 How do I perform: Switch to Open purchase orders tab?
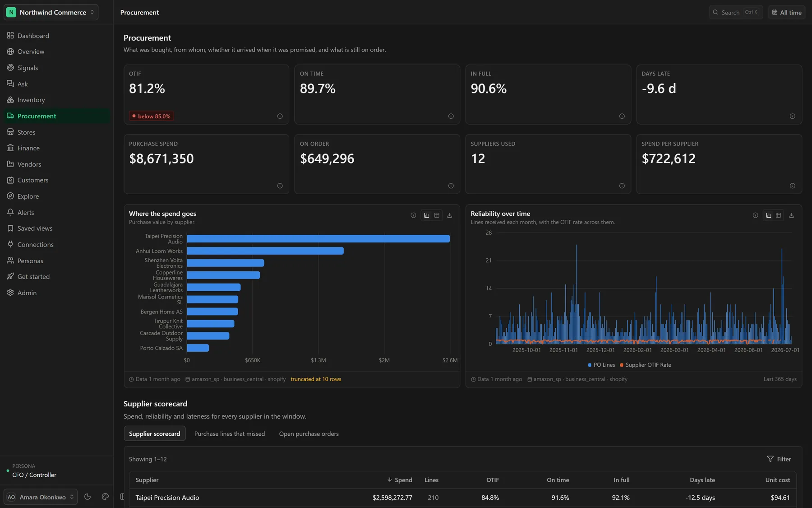coord(309,433)
